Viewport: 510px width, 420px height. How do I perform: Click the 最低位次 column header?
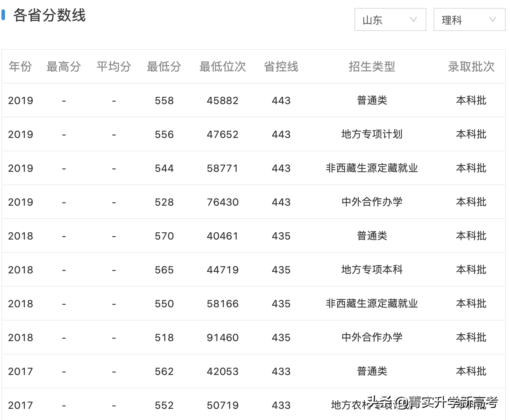click(222, 67)
